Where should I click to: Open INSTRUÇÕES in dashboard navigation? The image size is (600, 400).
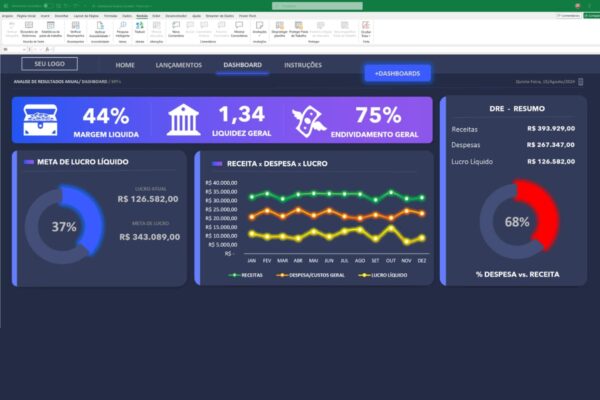click(303, 65)
